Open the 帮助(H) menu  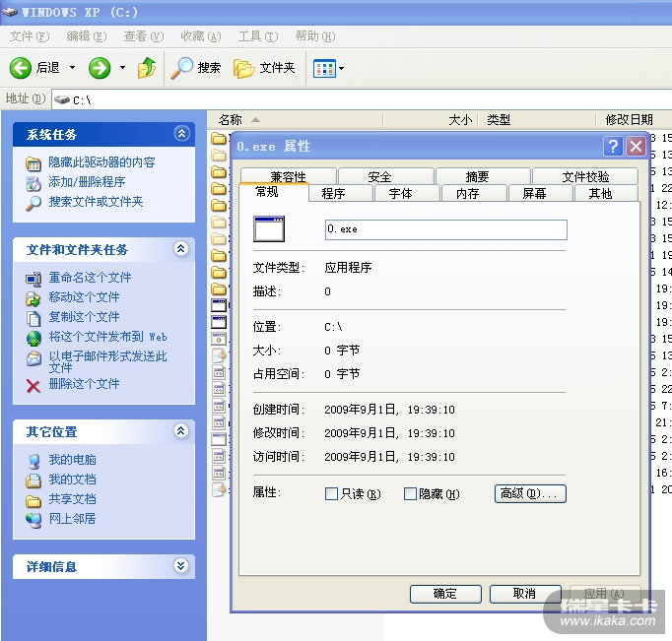(x=315, y=36)
